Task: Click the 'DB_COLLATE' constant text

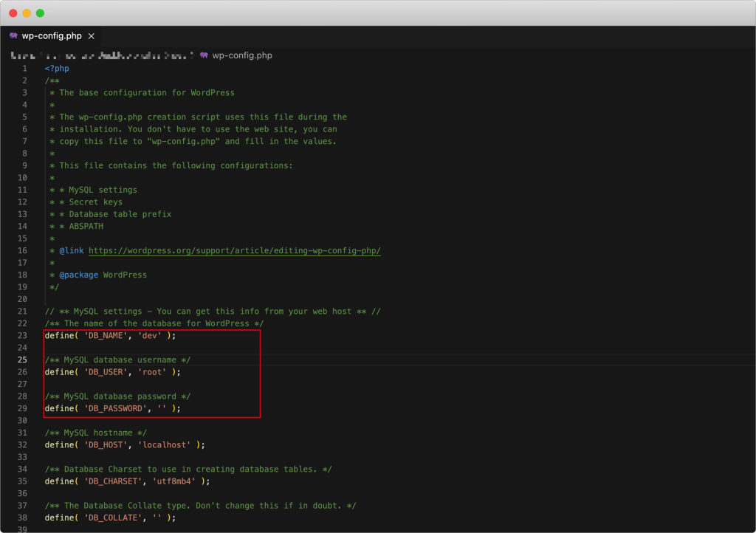Action: 113,517
